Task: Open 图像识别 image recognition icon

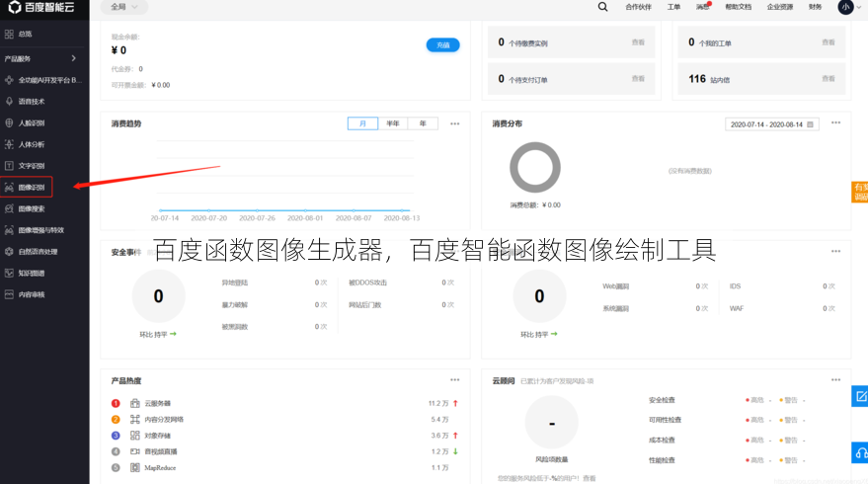Action: [x=9, y=187]
